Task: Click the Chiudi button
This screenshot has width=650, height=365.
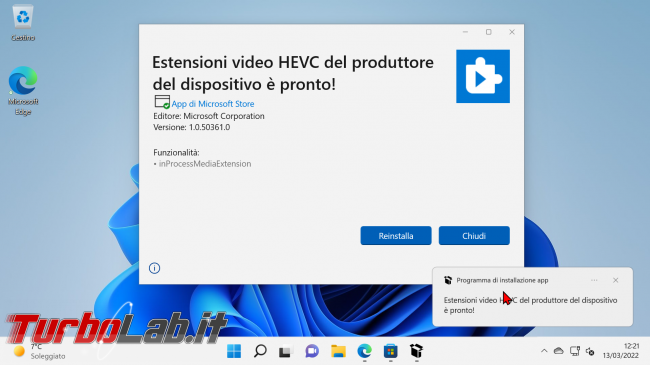Action: click(x=474, y=236)
